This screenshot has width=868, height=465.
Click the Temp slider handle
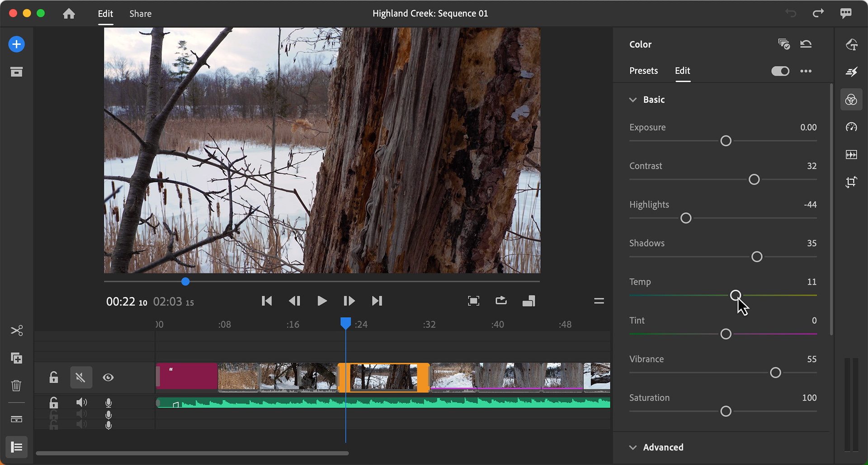coord(736,295)
